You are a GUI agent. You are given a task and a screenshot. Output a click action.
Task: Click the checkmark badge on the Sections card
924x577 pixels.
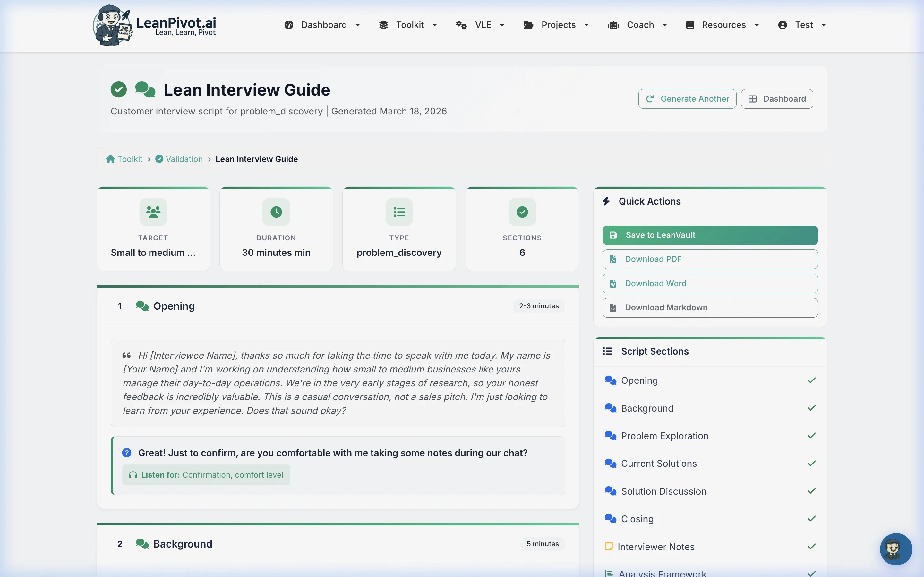tap(522, 212)
